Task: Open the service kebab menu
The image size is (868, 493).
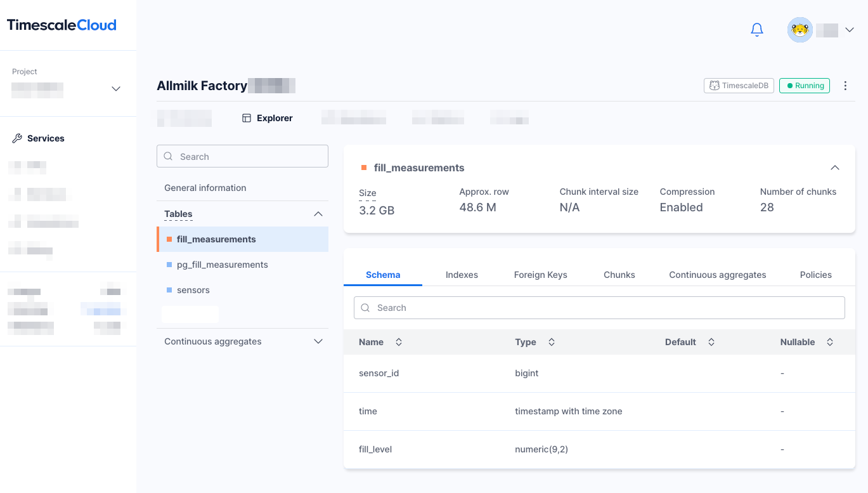Action: tap(845, 86)
